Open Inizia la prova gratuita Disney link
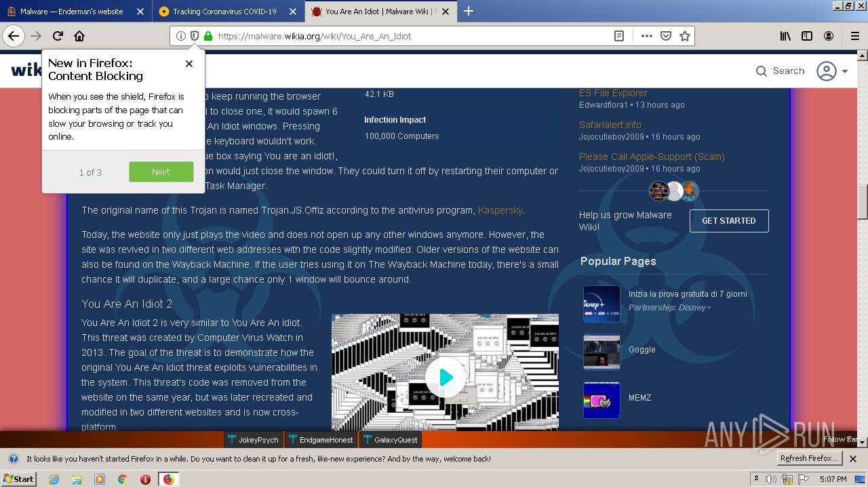Screen dimensions: 868x488 click(688, 294)
